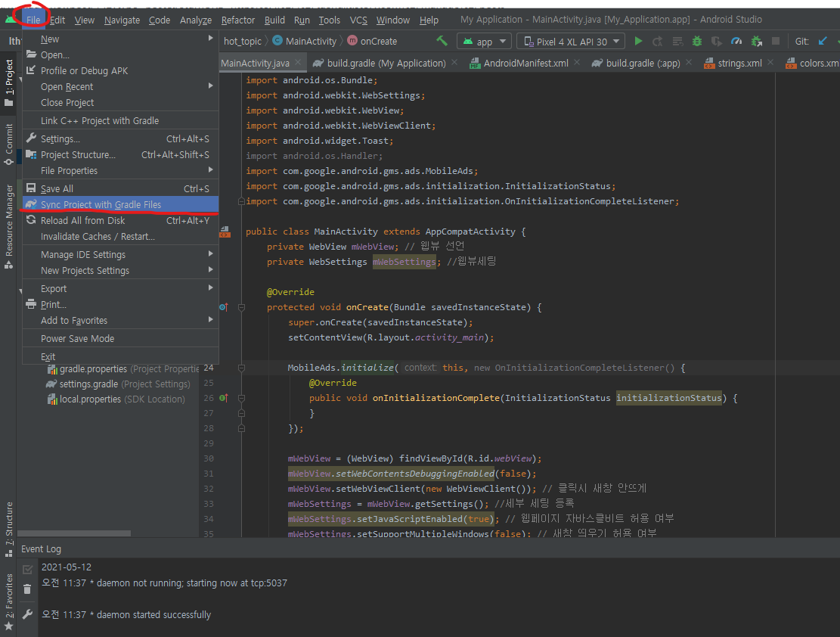The height and width of the screenshot is (637, 840).
Task: Click Reload All from Disk
Action: pyautogui.click(x=120, y=221)
